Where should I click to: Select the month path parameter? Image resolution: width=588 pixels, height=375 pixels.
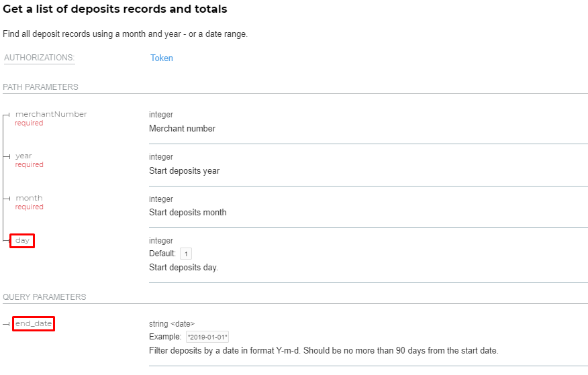pos(29,198)
